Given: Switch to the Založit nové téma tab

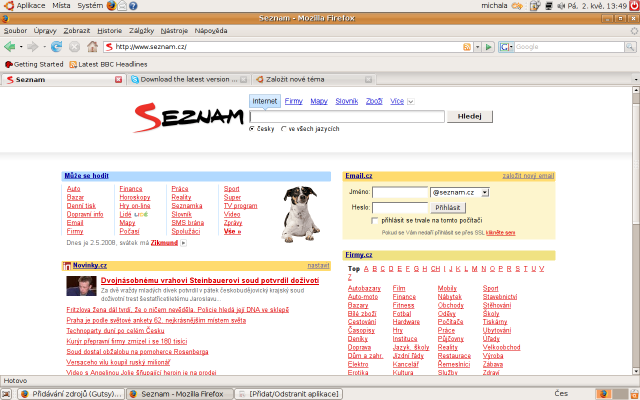Looking at the screenshot, I should coord(313,80).
